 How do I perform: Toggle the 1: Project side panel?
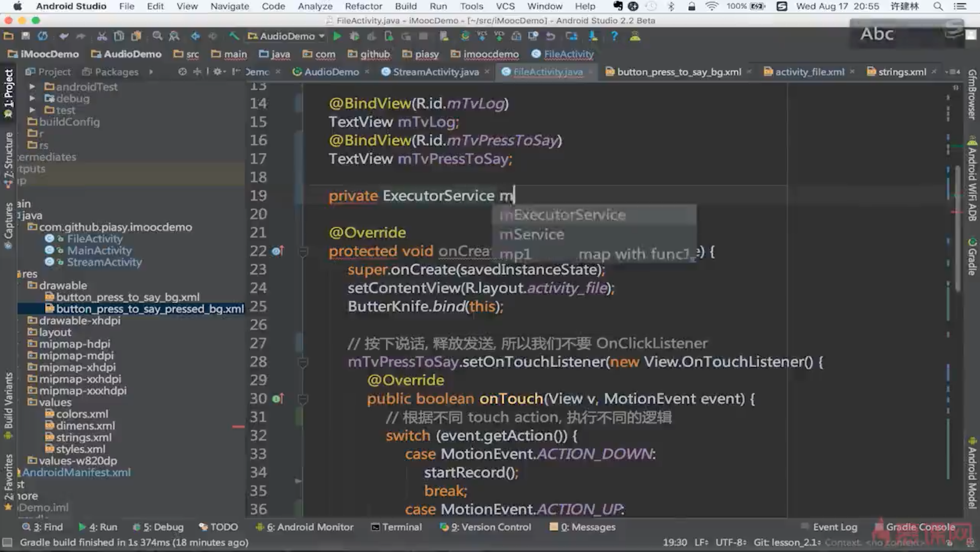point(8,93)
